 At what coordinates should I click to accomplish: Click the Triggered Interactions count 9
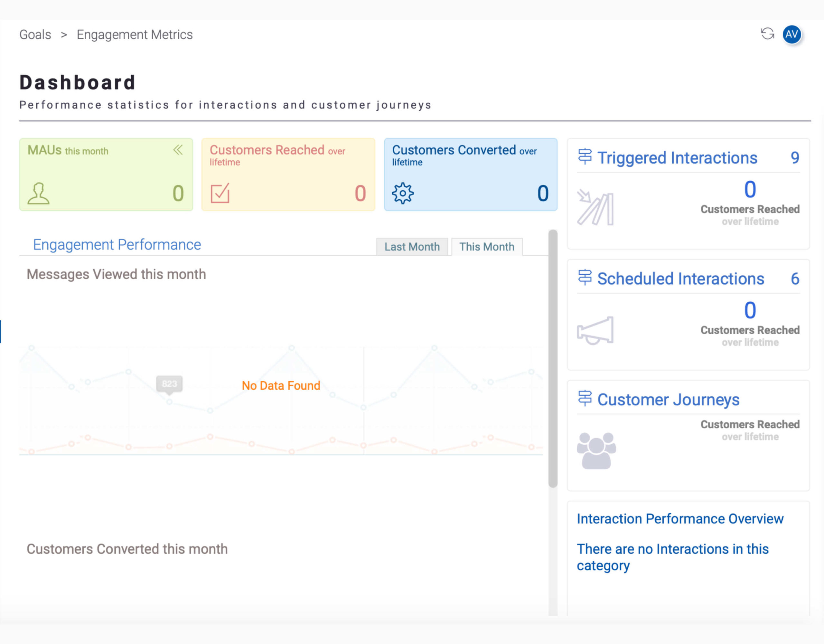coord(795,157)
